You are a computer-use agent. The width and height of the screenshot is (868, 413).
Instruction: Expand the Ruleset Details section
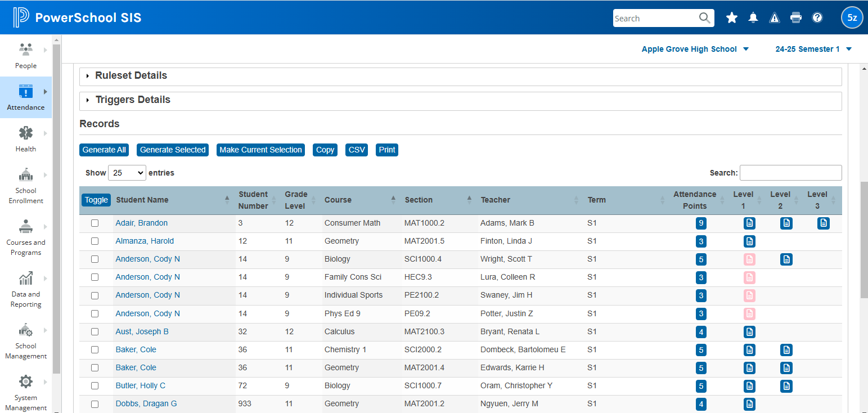point(461,76)
